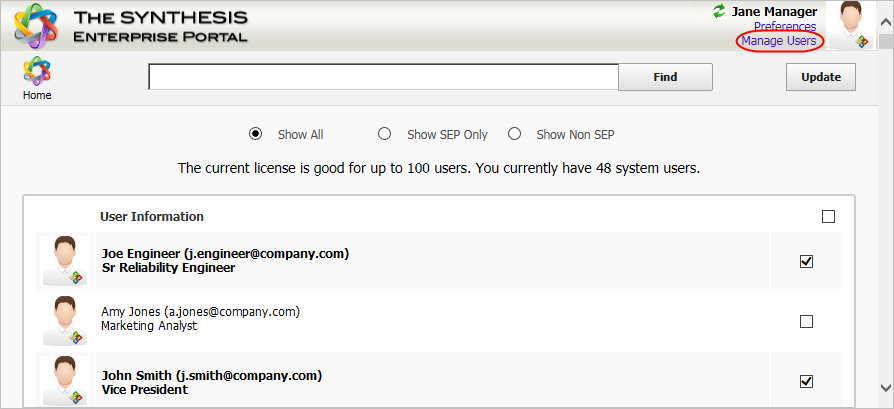Click the Update button
The width and height of the screenshot is (894, 409).
pos(821,77)
